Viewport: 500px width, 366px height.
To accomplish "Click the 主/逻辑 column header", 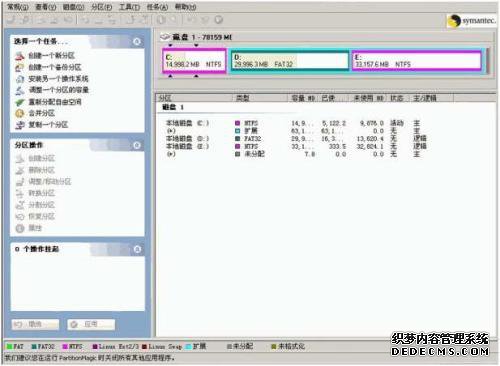I will (431, 98).
